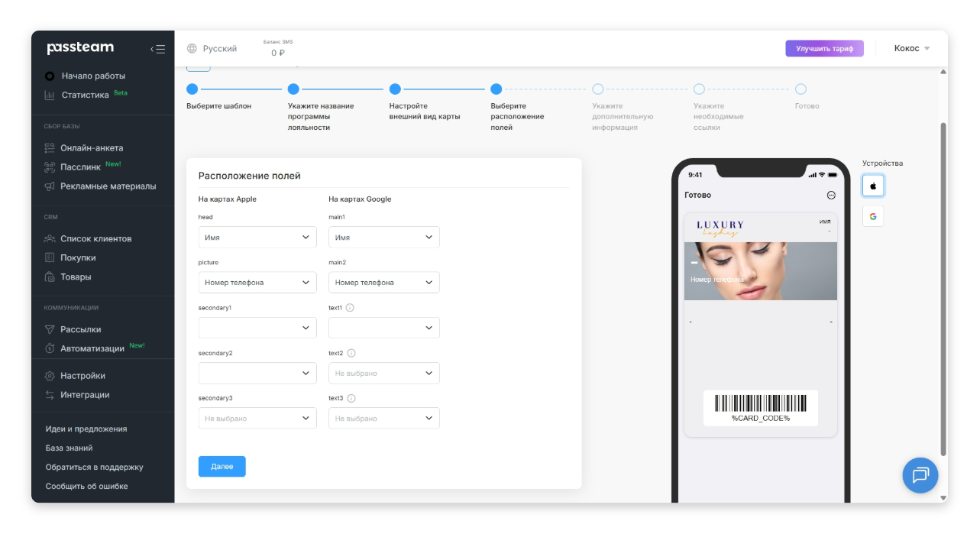
Task: Open the support chat bubble
Action: [920, 475]
